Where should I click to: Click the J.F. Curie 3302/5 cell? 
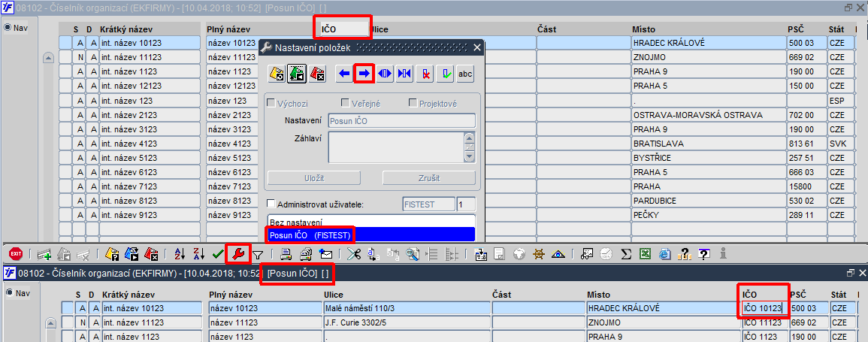tap(407, 322)
